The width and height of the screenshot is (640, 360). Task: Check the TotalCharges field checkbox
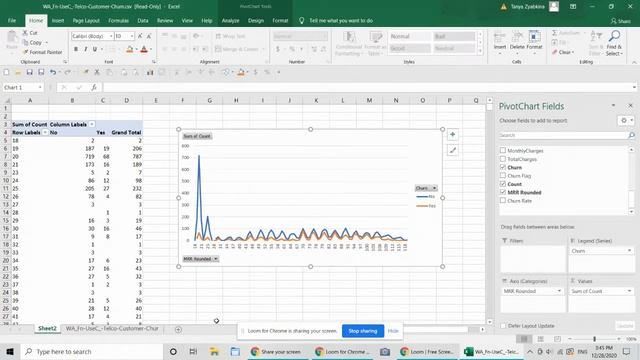tap(503, 159)
